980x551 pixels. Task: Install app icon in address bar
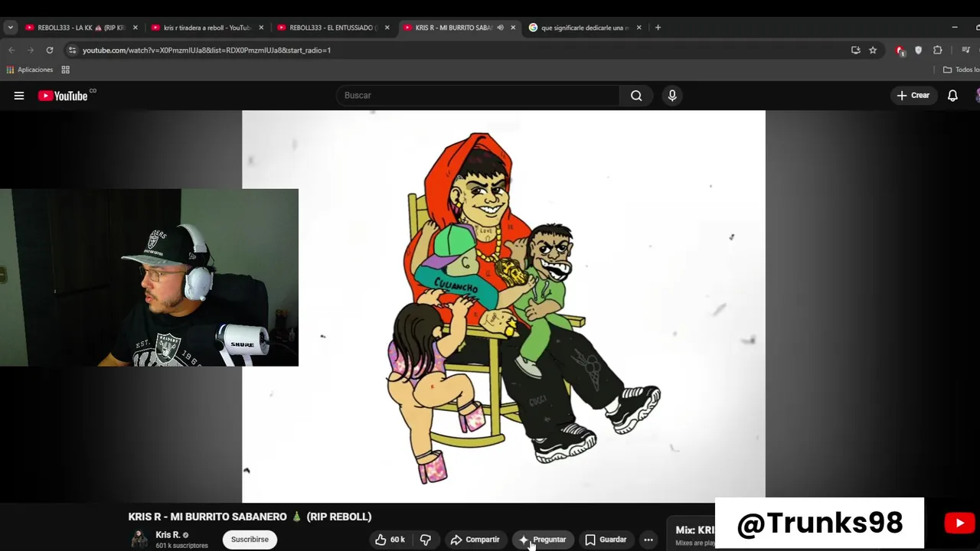click(x=855, y=51)
